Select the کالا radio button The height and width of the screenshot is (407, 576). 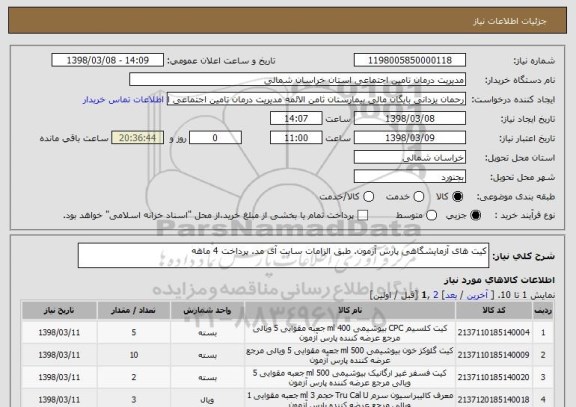point(457,197)
